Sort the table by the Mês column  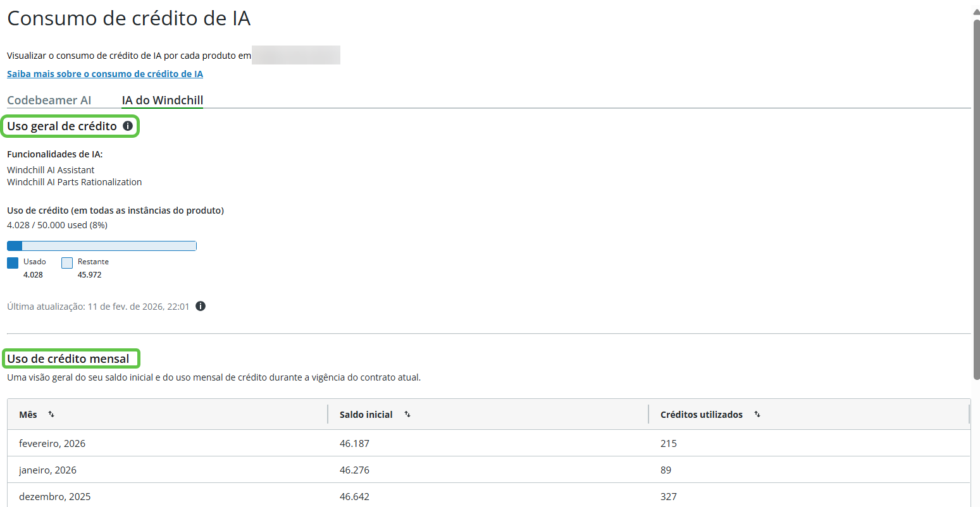(51, 415)
